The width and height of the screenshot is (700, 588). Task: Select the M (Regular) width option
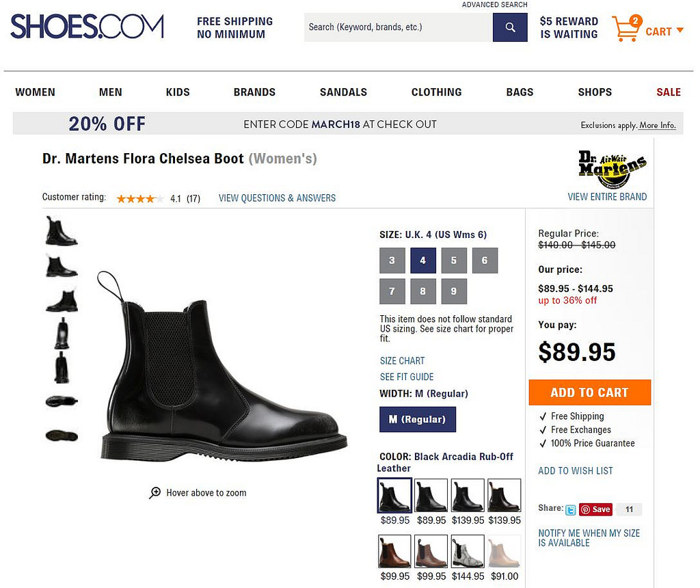coord(417,419)
